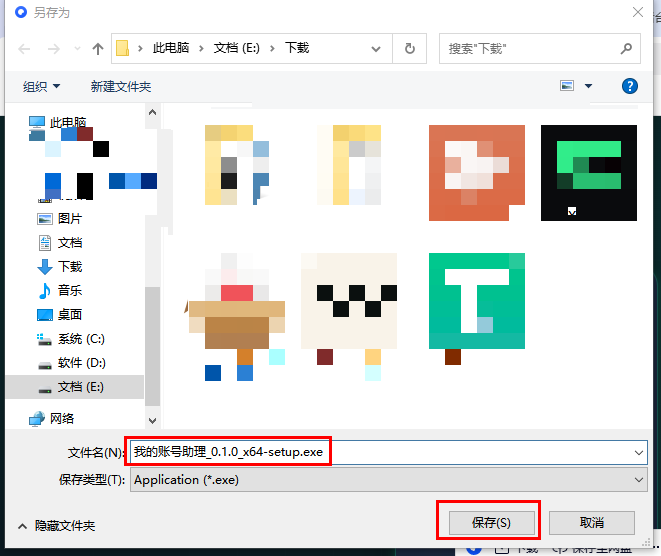Select the green T file thumbnail
The image size is (661, 556).
point(477,301)
